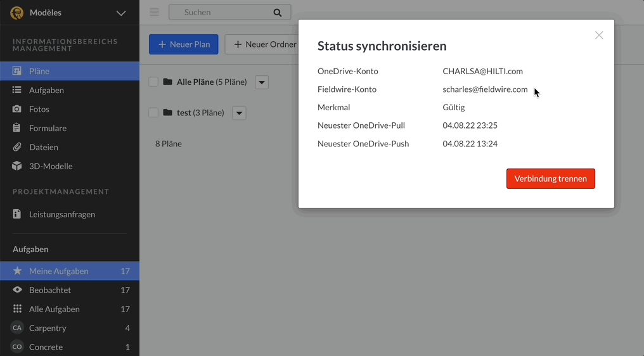Open Pläne in the sidebar
The width and height of the screenshot is (644, 356).
(70, 71)
